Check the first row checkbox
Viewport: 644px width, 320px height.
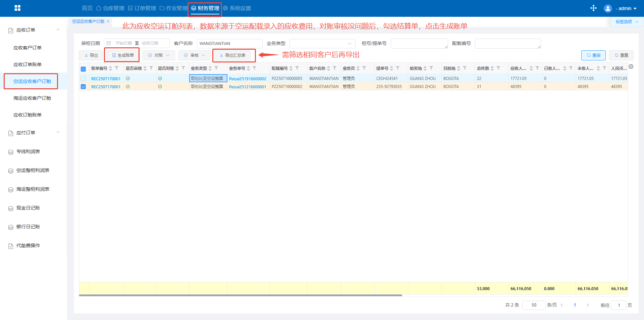click(84, 79)
